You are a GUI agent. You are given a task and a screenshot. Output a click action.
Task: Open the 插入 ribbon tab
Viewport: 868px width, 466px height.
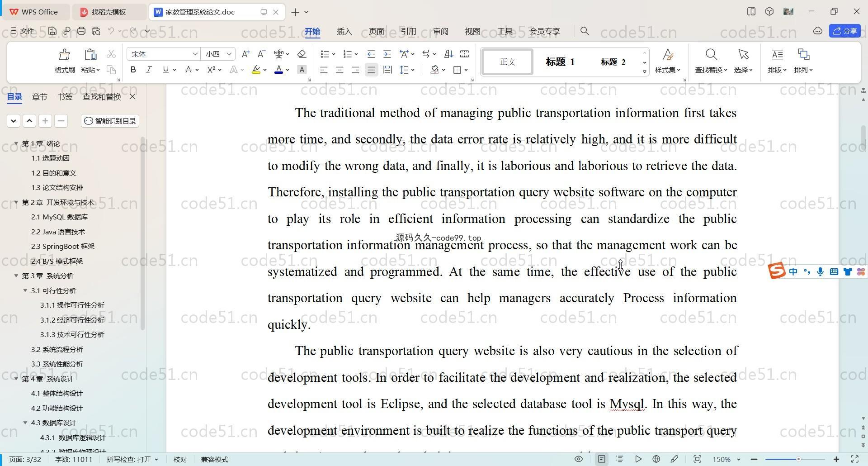coord(344,31)
